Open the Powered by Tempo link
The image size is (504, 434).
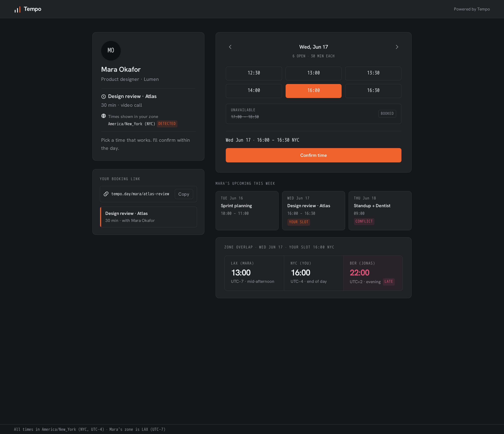click(472, 9)
